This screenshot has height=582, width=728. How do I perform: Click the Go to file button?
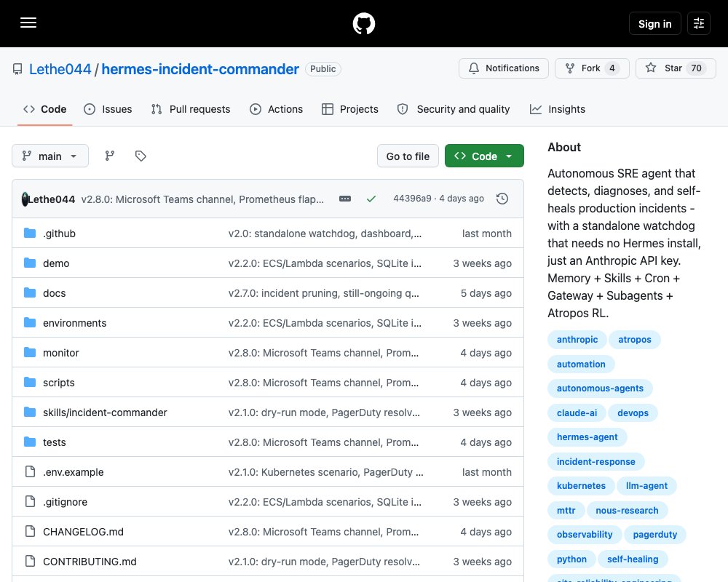pyautogui.click(x=408, y=156)
